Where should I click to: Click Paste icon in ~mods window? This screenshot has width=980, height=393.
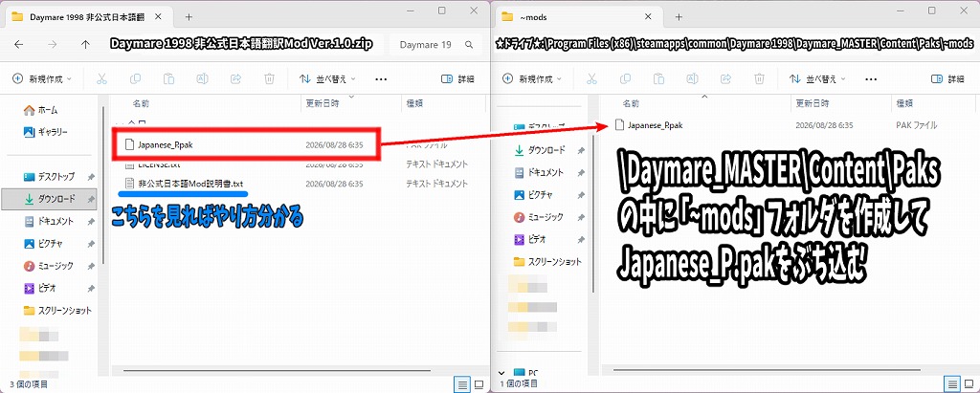pyautogui.click(x=658, y=78)
